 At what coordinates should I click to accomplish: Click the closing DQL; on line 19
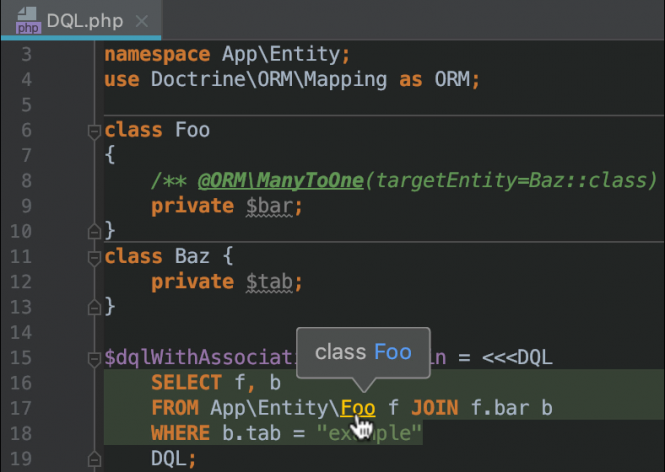coord(174,459)
